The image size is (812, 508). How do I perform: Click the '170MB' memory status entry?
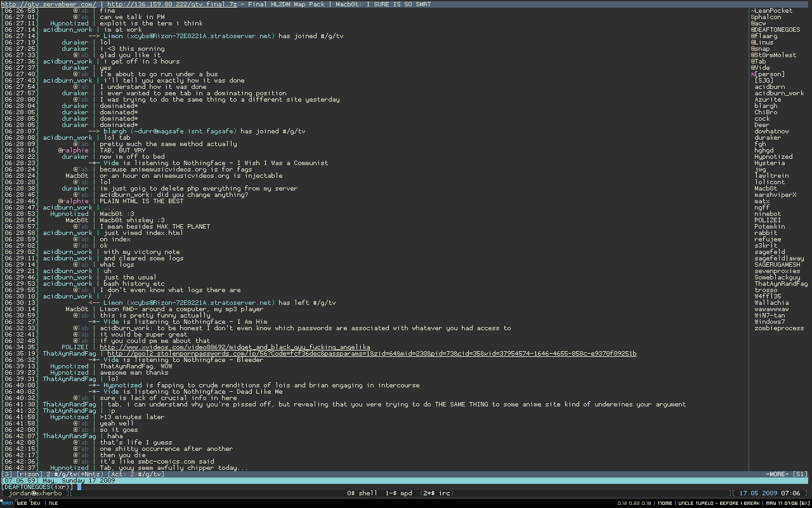click(x=665, y=503)
